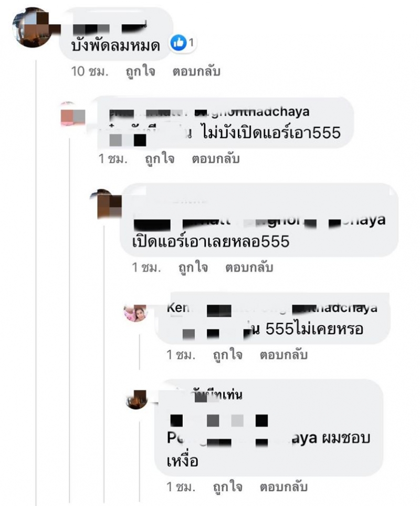Open the first commenter's profile picture
The height and width of the screenshot is (506, 420).
click(31, 28)
